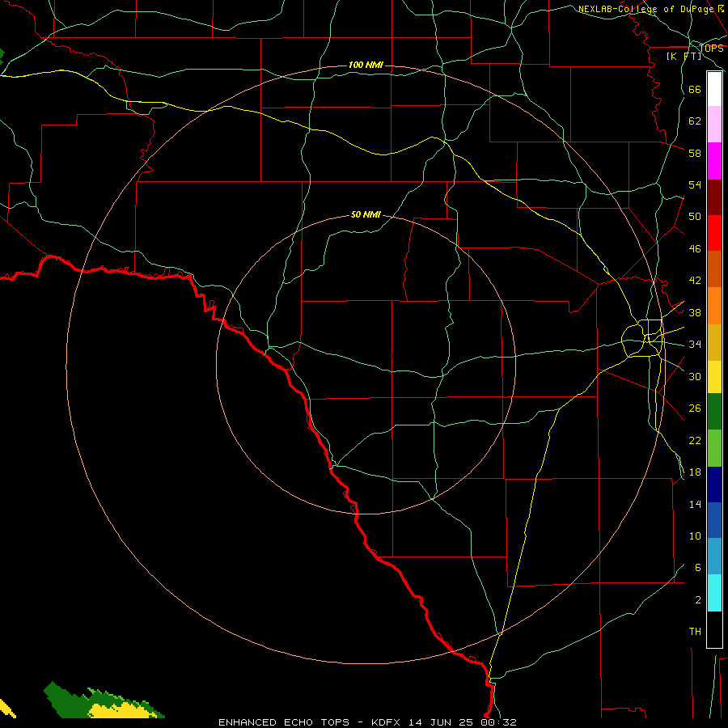Click the bright yellow legend swatch
Viewport: 728px width, 728px height.
pos(714,377)
